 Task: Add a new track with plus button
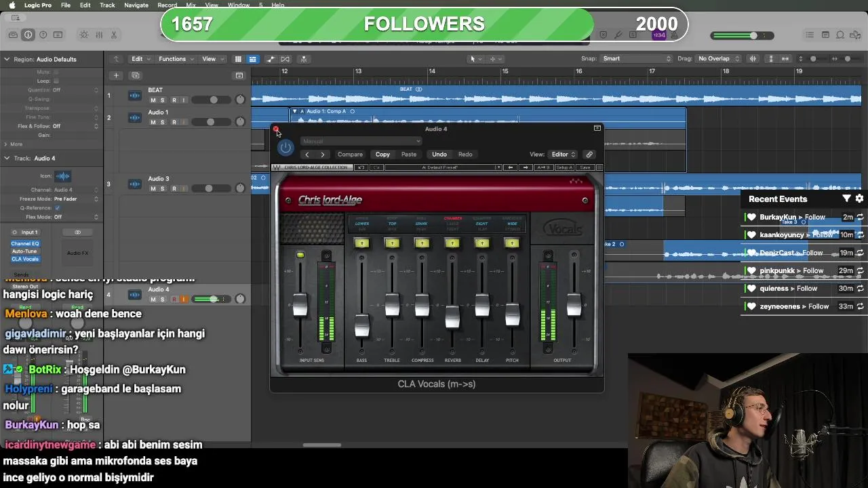[x=116, y=75]
